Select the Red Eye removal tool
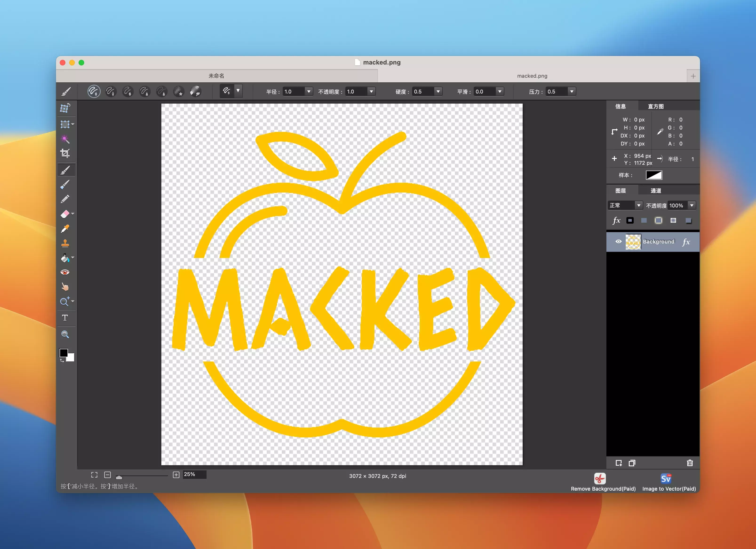756x549 pixels. pyautogui.click(x=65, y=272)
